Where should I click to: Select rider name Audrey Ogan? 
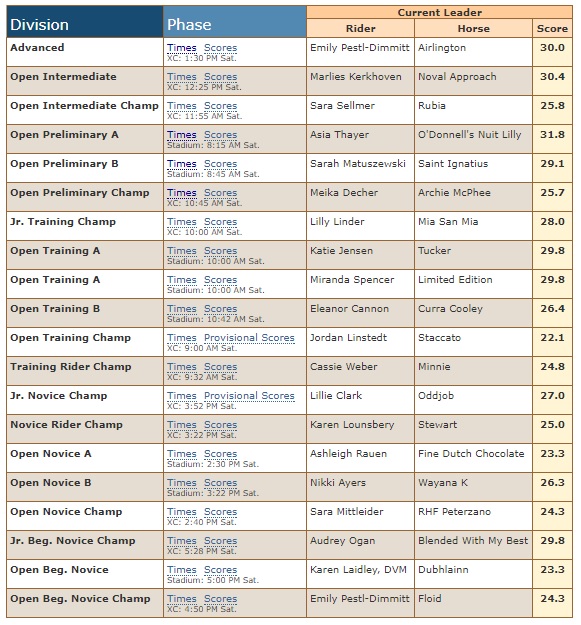[343, 541]
